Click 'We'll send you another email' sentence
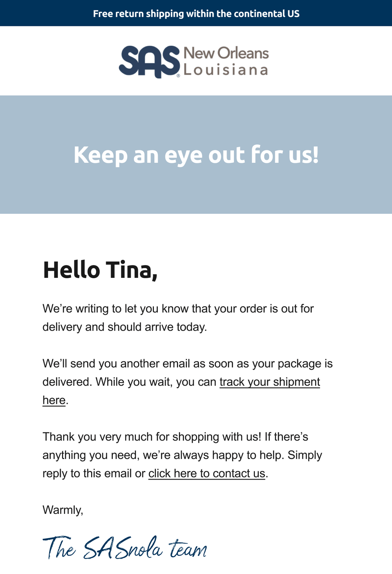This screenshot has width=392, height=574. pos(188,364)
